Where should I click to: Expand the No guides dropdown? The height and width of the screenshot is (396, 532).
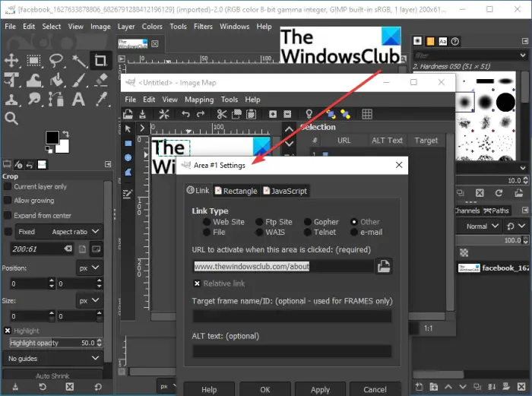[x=52, y=358]
